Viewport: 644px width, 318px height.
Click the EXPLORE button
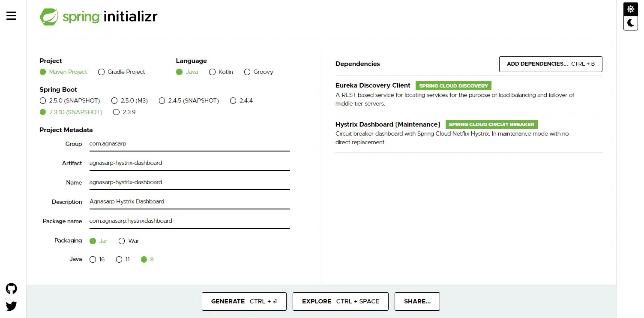click(x=341, y=301)
